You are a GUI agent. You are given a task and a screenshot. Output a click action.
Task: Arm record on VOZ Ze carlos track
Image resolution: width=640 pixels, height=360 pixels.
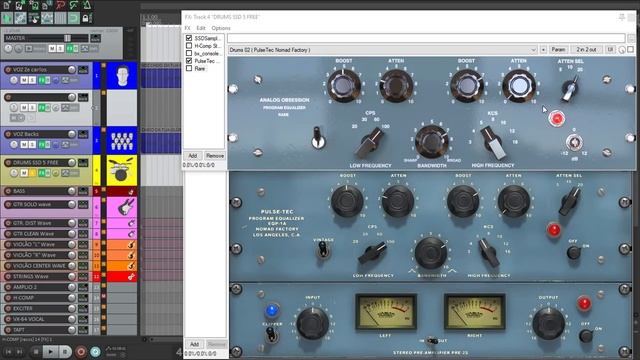click(8, 70)
